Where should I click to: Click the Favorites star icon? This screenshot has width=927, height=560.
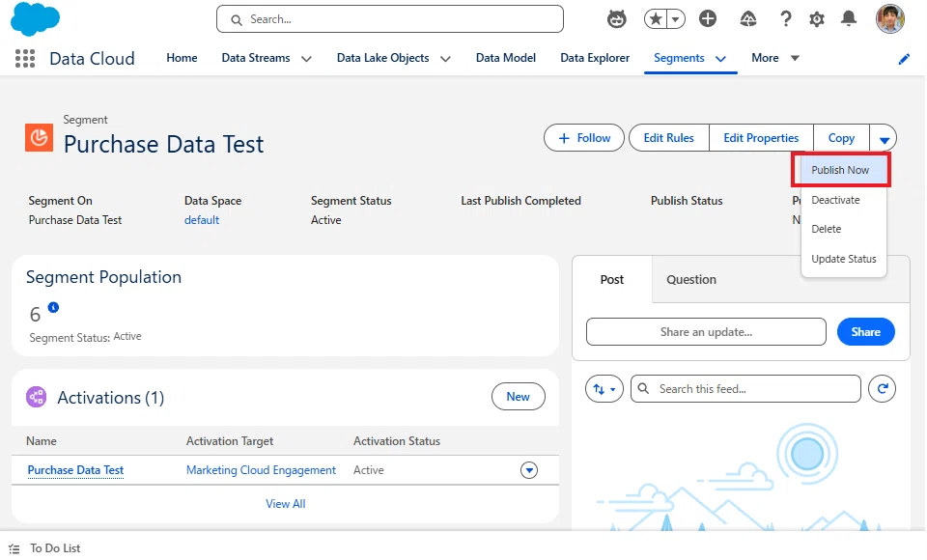[x=655, y=19]
